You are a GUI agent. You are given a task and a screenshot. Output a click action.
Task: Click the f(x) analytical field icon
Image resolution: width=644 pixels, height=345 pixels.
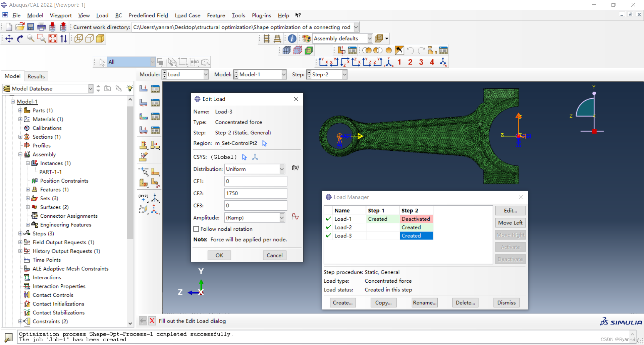tap(295, 168)
